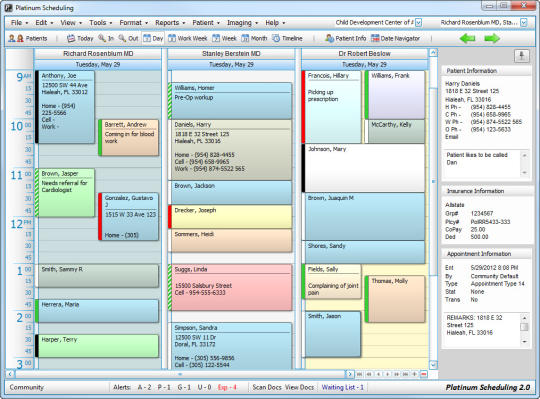The width and height of the screenshot is (540, 399).
Task: Select Barrett, Andrew appointment
Action: pyautogui.click(x=128, y=138)
